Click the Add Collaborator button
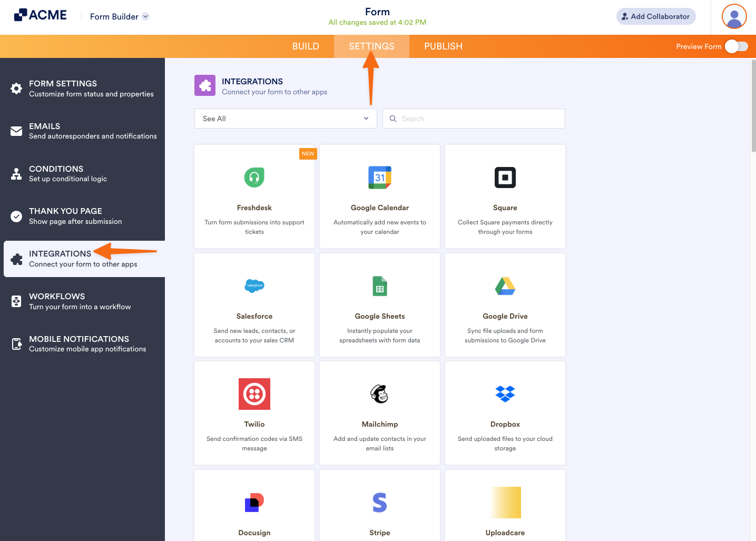 [656, 16]
